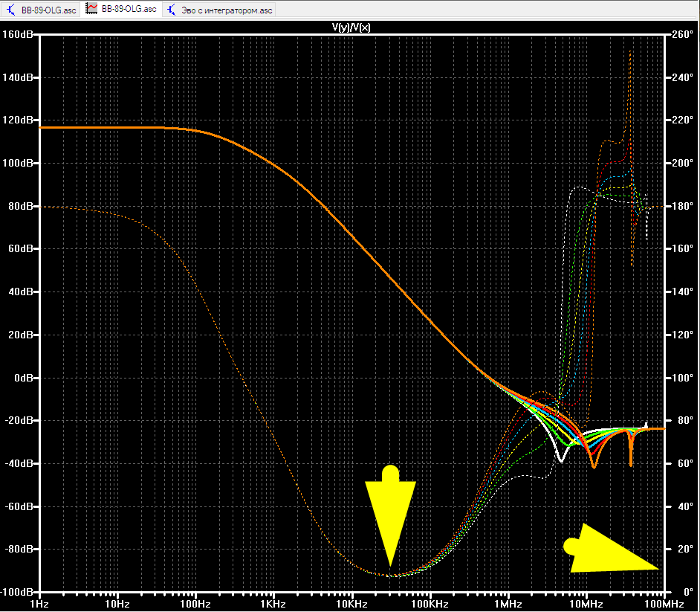Image resolution: width=700 pixels, height=612 pixels.
Task: Click the -100dB label on left axis
Action: tap(17, 593)
